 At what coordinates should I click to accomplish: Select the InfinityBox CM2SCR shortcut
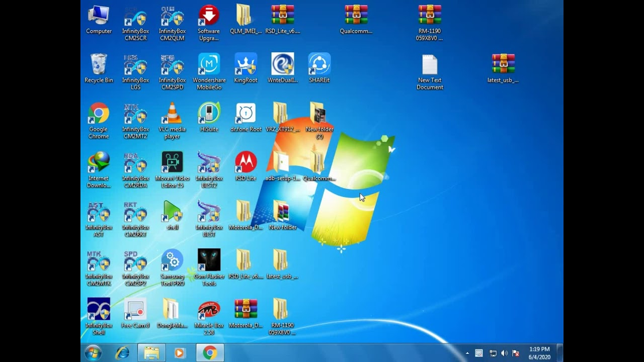coord(135,24)
